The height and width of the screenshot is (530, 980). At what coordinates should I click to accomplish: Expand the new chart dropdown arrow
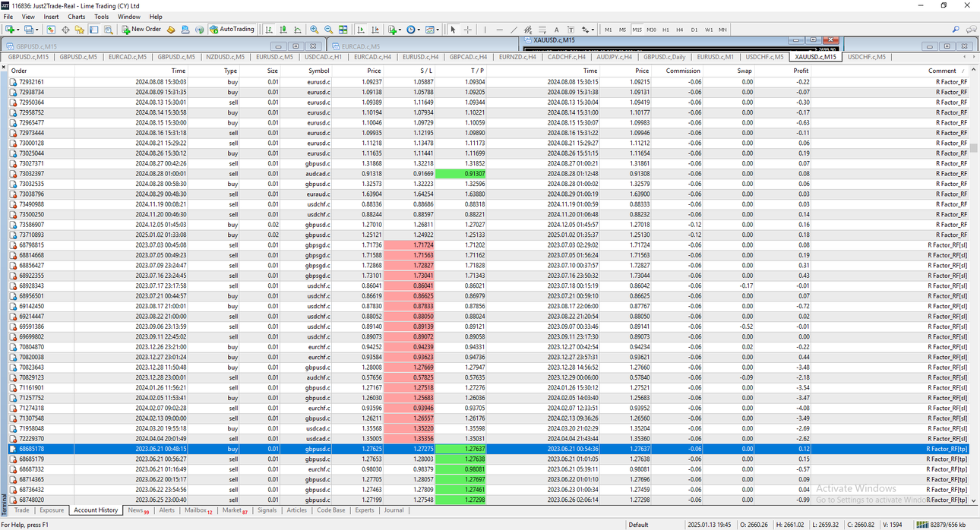click(x=18, y=30)
